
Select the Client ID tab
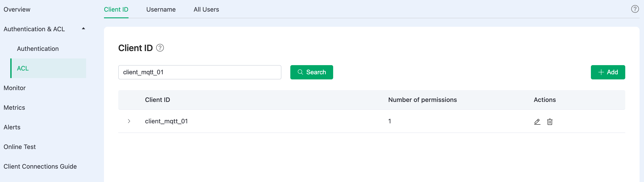click(x=116, y=10)
